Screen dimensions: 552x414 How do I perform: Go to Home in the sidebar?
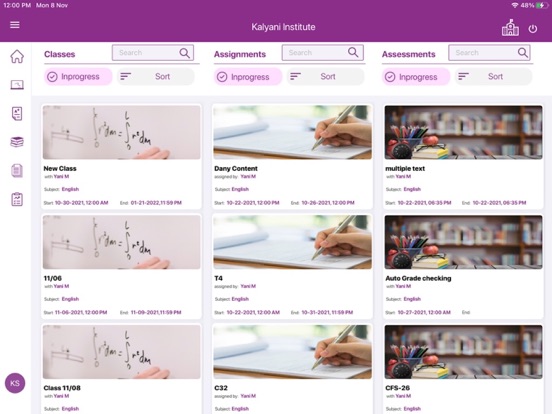point(17,56)
